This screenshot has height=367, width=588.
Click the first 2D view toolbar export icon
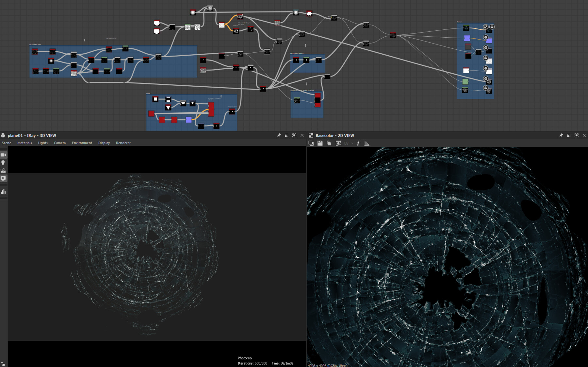(311, 143)
